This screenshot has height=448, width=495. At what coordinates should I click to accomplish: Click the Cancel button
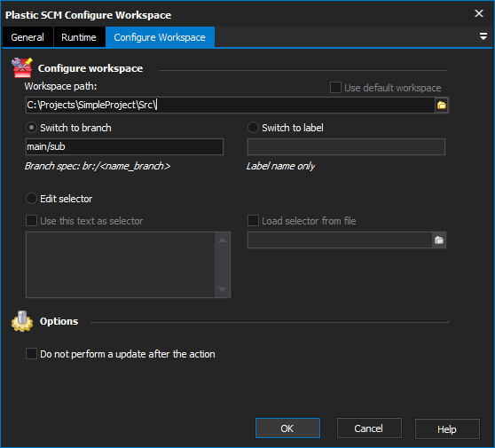point(369,428)
